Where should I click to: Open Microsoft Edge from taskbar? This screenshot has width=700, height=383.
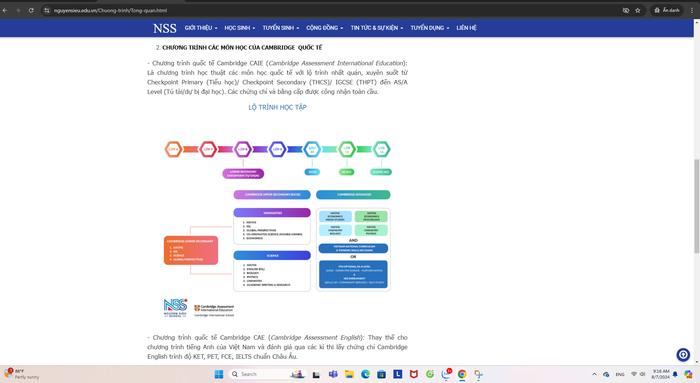click(x=365, y=374)
